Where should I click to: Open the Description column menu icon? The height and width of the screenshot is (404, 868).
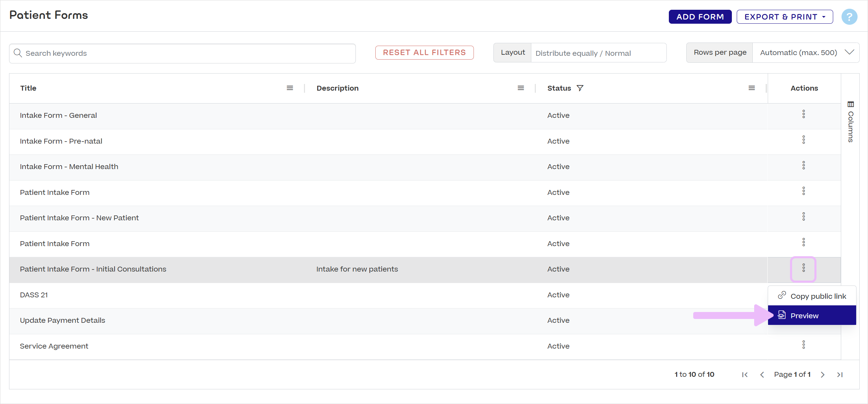click(521, 88)
